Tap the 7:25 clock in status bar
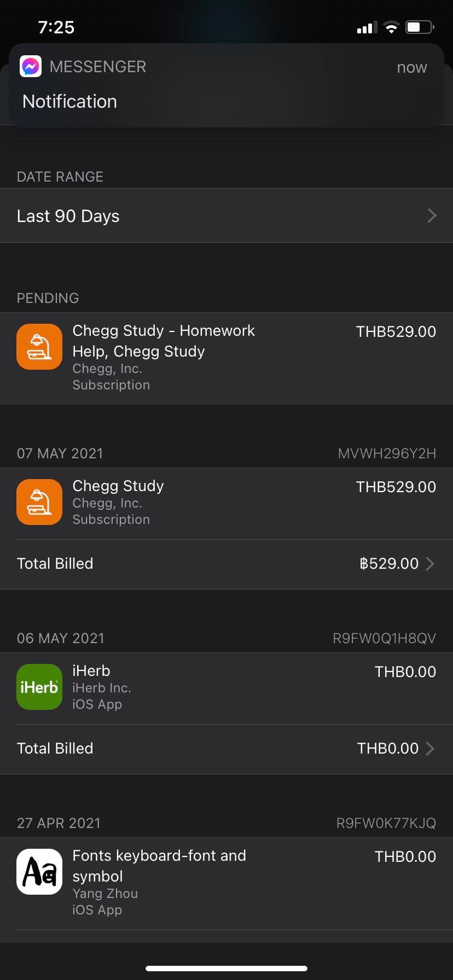Image resolution: width=453 pixels, height=980 pixels. click(x=56, y=27)
